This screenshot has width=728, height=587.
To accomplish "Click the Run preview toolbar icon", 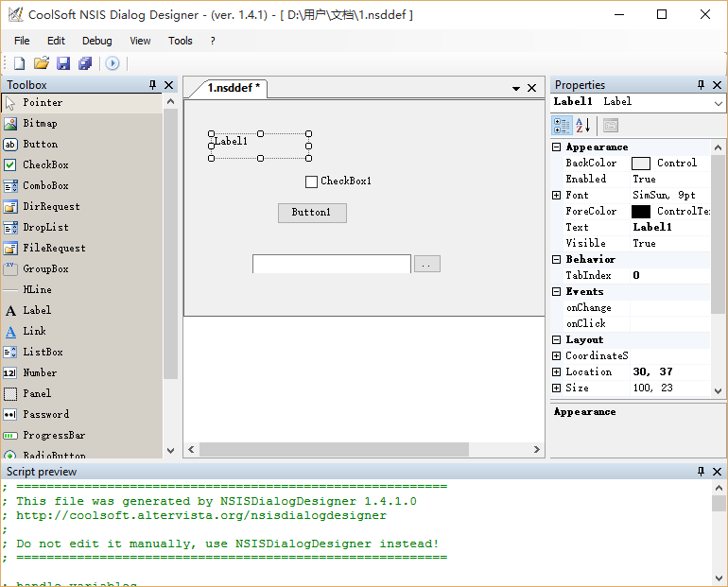I will (x=112, y=63).
